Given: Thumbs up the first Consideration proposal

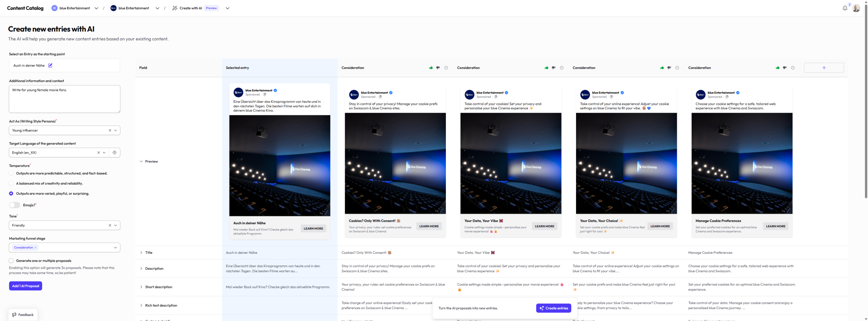Looking at the screenshot, I should pyautogui.click(x=431, y=68).
